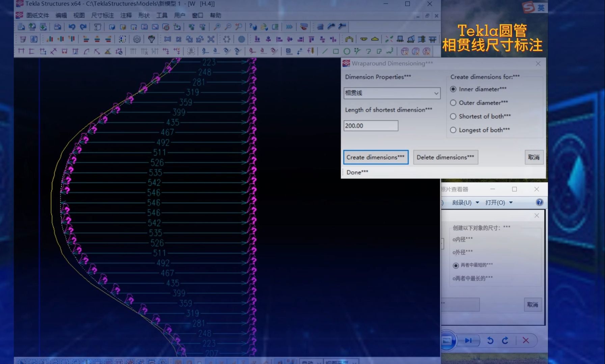The width and height of the screenshot is (605, 364).
Task: Select the horizontal dimension tool
Action: click(x=21, y=51)
